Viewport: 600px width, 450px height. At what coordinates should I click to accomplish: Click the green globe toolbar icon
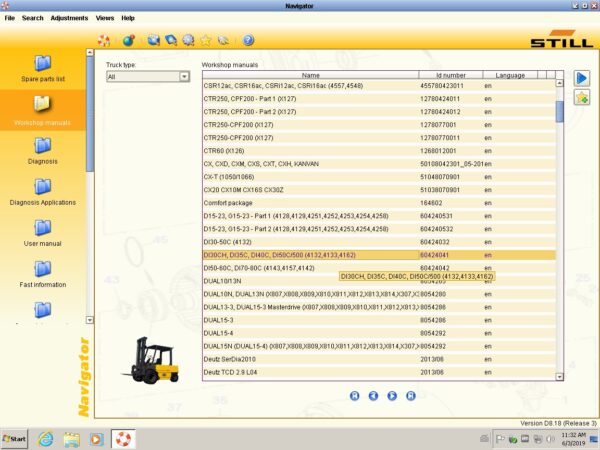tap(129, 40)
